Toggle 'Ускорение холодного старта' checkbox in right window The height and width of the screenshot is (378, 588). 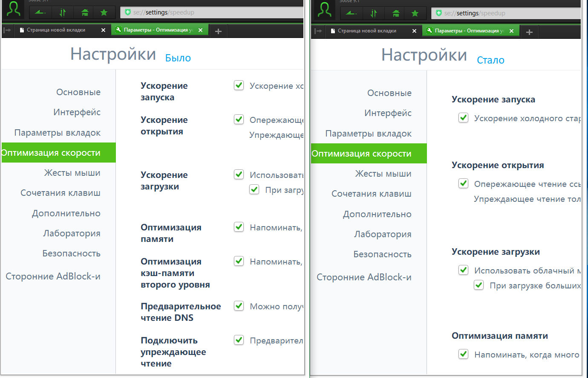(x=463, y=118)
